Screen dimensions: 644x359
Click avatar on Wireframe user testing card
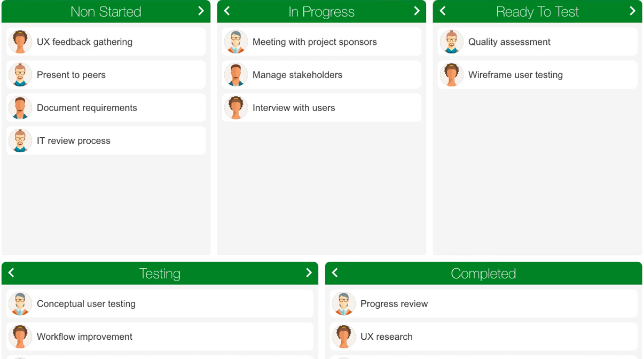pos(452,75)
